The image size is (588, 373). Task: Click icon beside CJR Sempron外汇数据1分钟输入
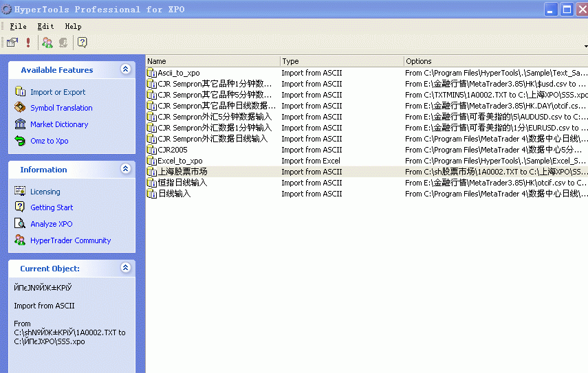(151, 128)
